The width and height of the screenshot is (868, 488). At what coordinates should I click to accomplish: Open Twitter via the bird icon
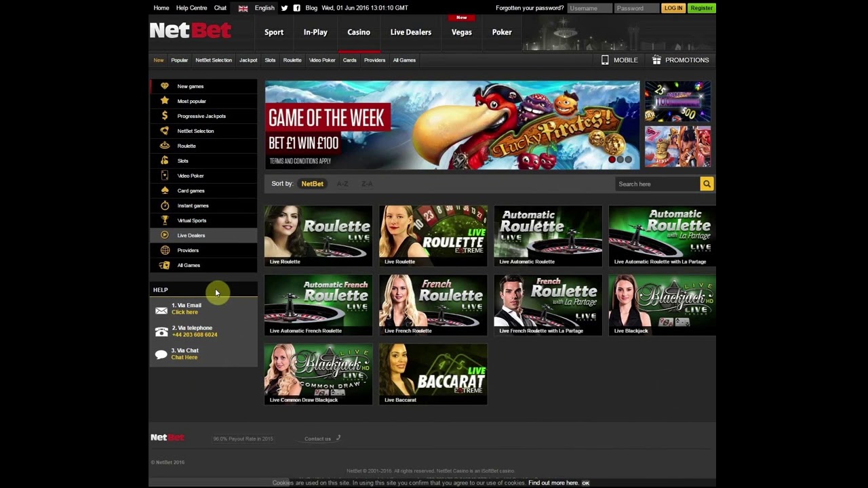(284, 8)
